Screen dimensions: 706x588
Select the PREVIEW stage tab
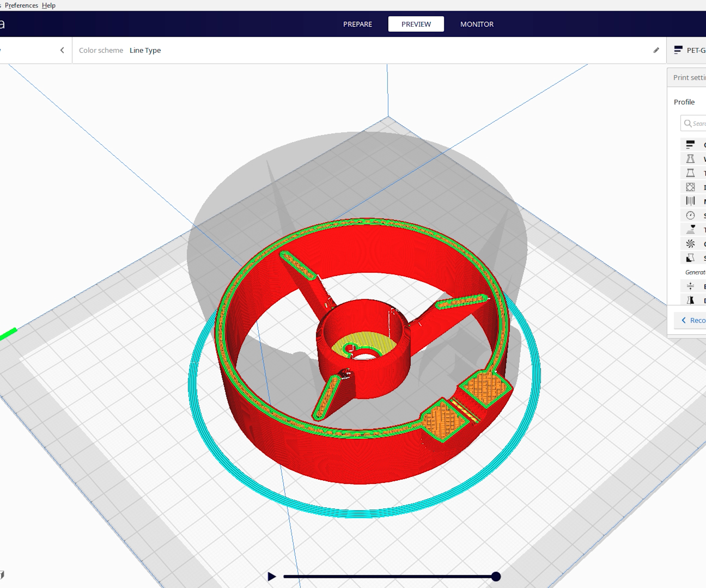click(x=416, y=24)
